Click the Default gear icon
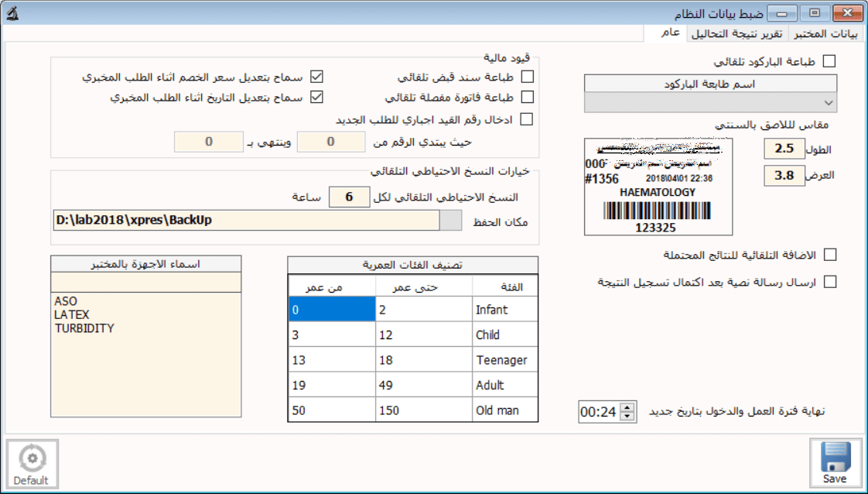This screenshot has width=868, height=494. pyautogui.click(x=32, y=458)
